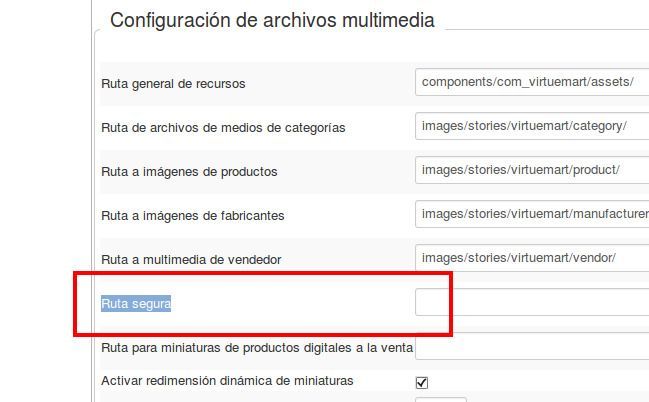Click the Ruta a imágenes de fabricantes label
The width and height of the screenshot is (649, 402).
[x=192, y=216]
